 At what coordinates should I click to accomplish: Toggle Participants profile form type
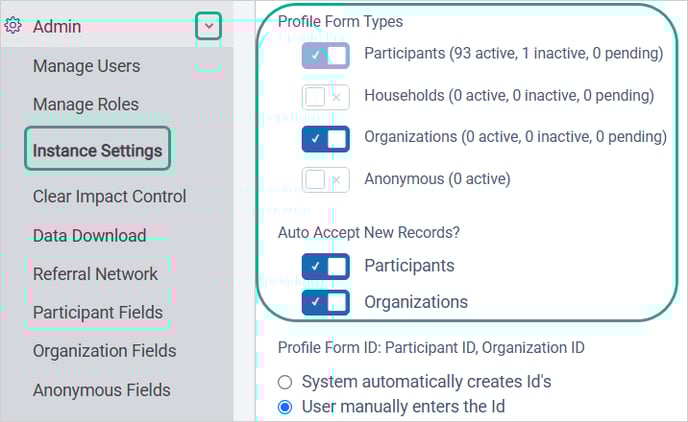coord(326,56)
